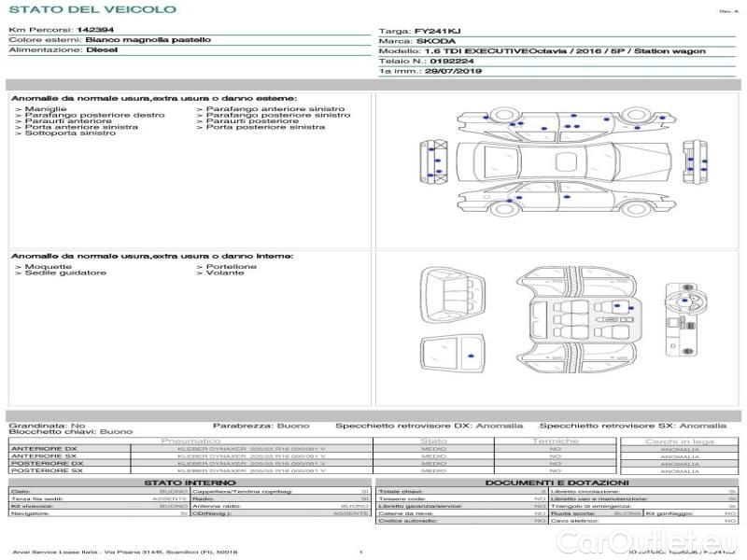The width and height of the screenshot is (747, 560).
Task: Select chassis number '0192224'
Action: 451,62
